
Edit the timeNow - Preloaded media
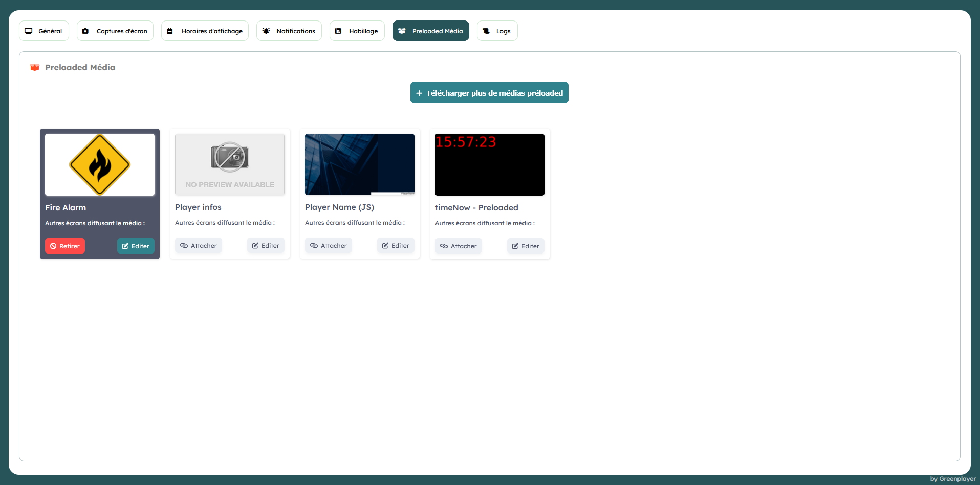pyautogui.click(x=526, y=246)
